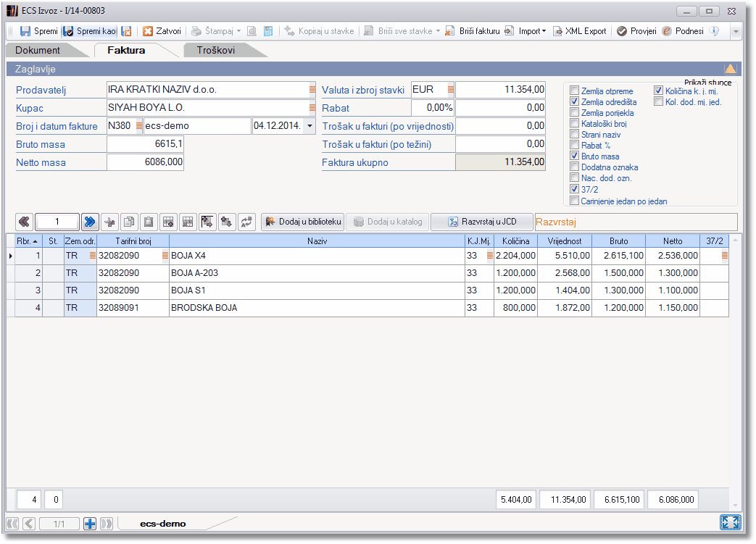This screenshot has width=756, height=544.
Task: Click the print preview icon after Štampaj
Action: click(x=252, y=31)
